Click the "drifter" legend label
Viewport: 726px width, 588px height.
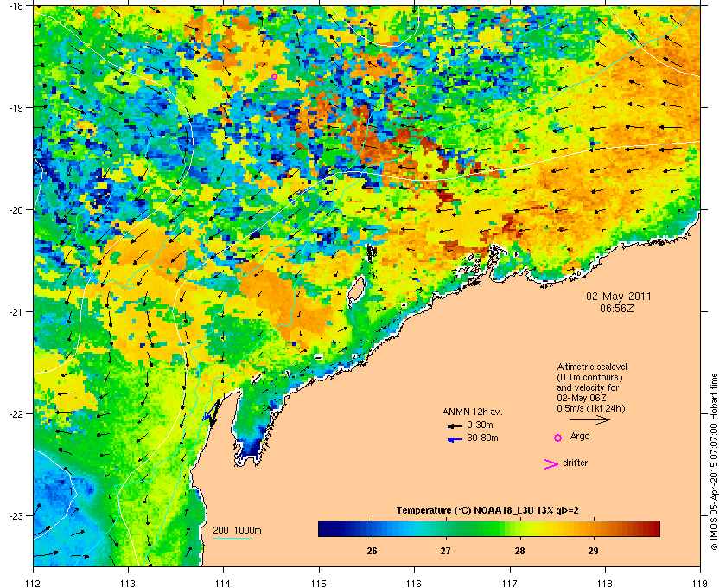coord(575,463)
